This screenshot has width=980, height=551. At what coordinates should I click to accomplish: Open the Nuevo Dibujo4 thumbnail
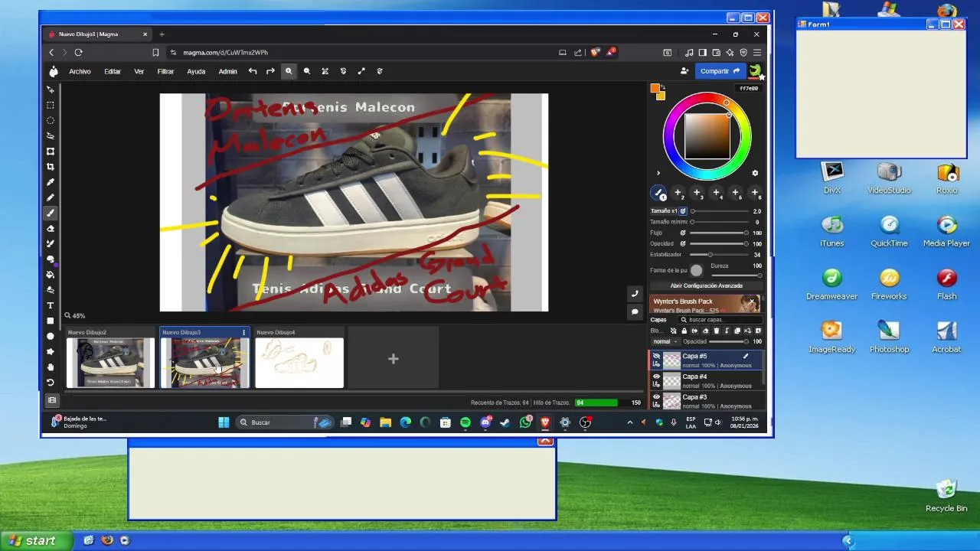[299, 363]
